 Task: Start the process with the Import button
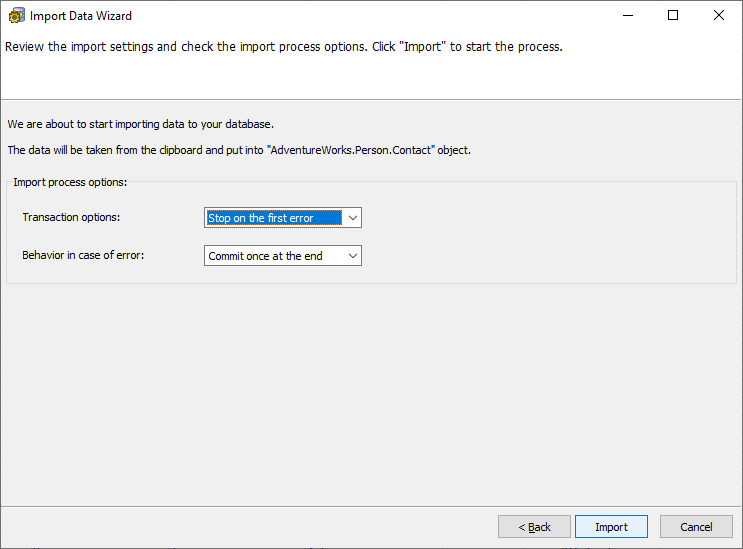click(611, 527)
